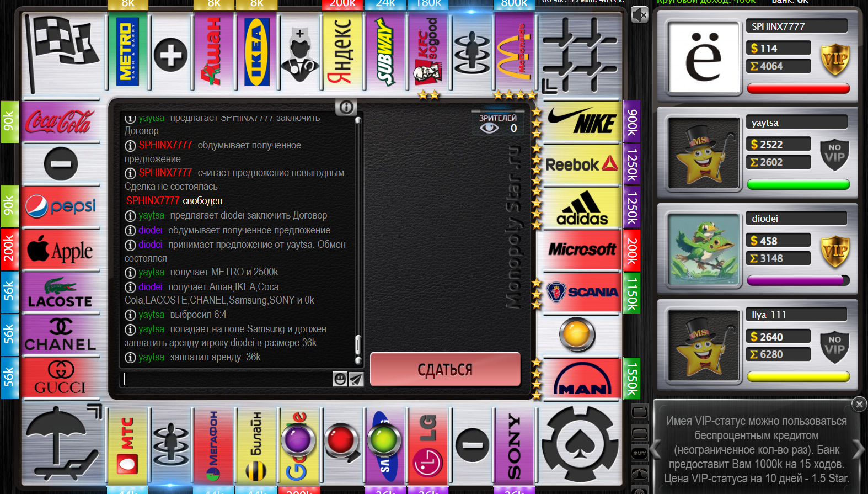Select the METRO board cell

[x=128, y=51]
